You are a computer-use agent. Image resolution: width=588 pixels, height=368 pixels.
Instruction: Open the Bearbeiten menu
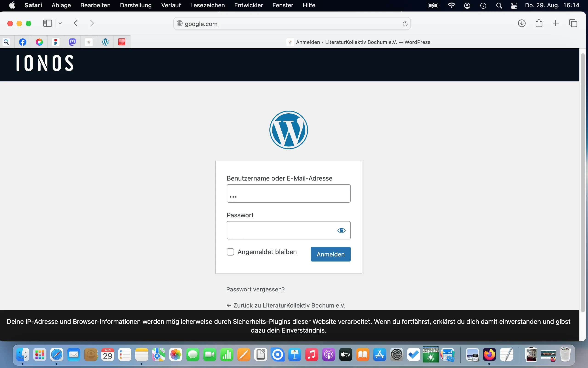(x=96, y=5)
